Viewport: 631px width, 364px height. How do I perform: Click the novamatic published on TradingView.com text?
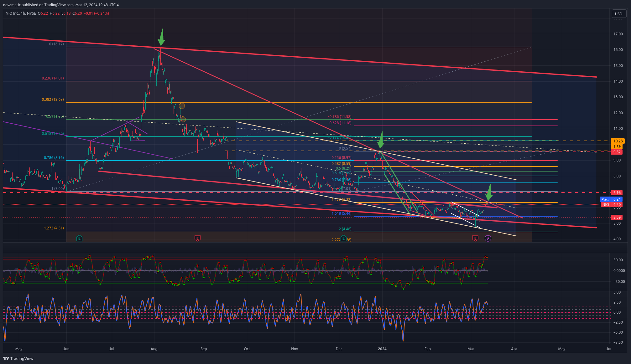[39, 5]
